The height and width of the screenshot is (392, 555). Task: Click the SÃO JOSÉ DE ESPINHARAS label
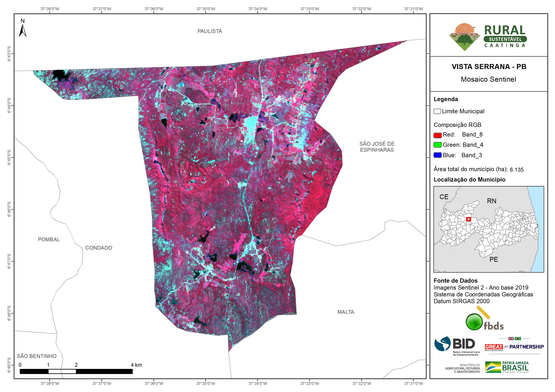377,147
